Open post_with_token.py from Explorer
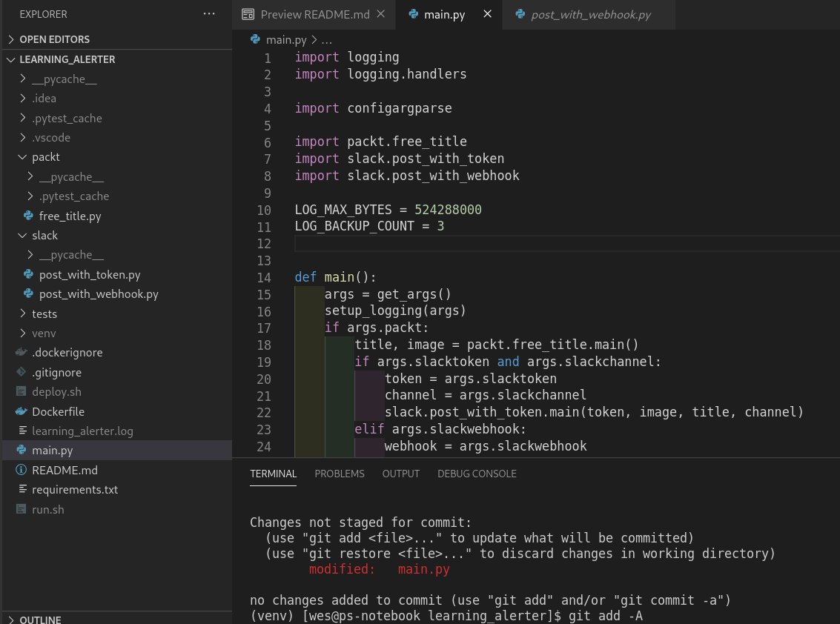Screen dimensions: 840x624 tap(90, 274)
